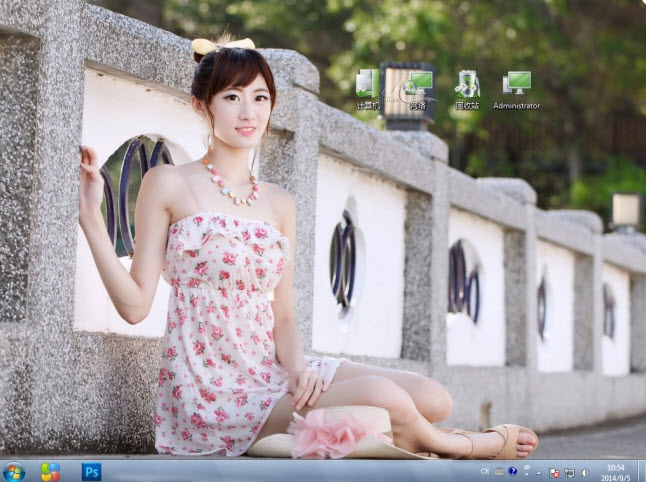Open the Windows Start menu
This screenshot has width=646, height=482.
[x=14, y=471]
